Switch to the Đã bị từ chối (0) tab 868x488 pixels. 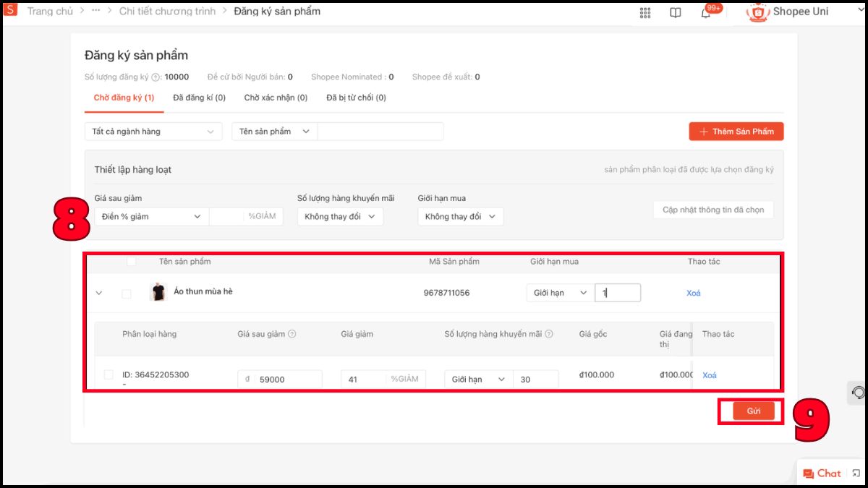pos(356,98)
